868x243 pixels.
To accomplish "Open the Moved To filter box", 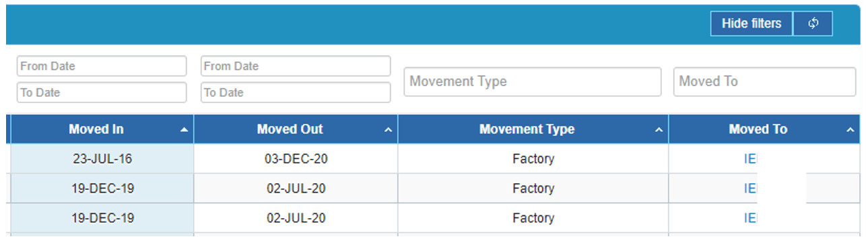I will (x=764, y=81).
